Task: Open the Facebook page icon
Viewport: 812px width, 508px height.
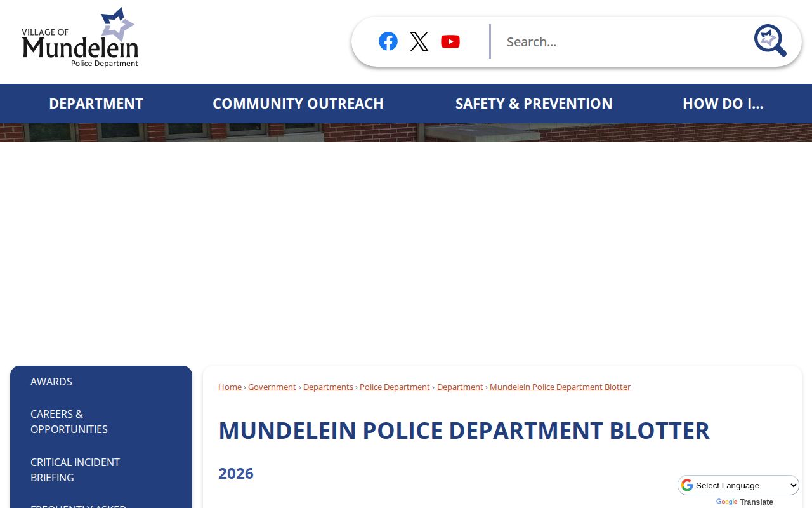Action: pyautogui.click(x=388, y=41)
